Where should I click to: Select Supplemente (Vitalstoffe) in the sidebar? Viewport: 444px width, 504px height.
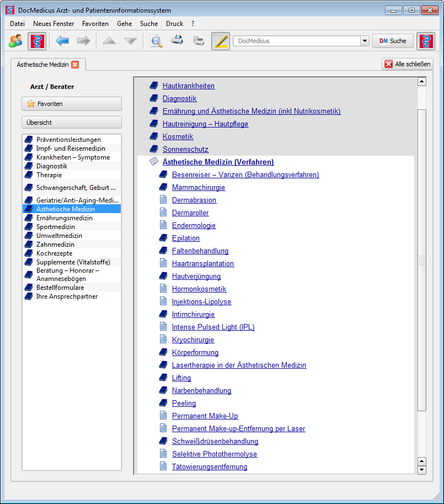tap(72, 262)
